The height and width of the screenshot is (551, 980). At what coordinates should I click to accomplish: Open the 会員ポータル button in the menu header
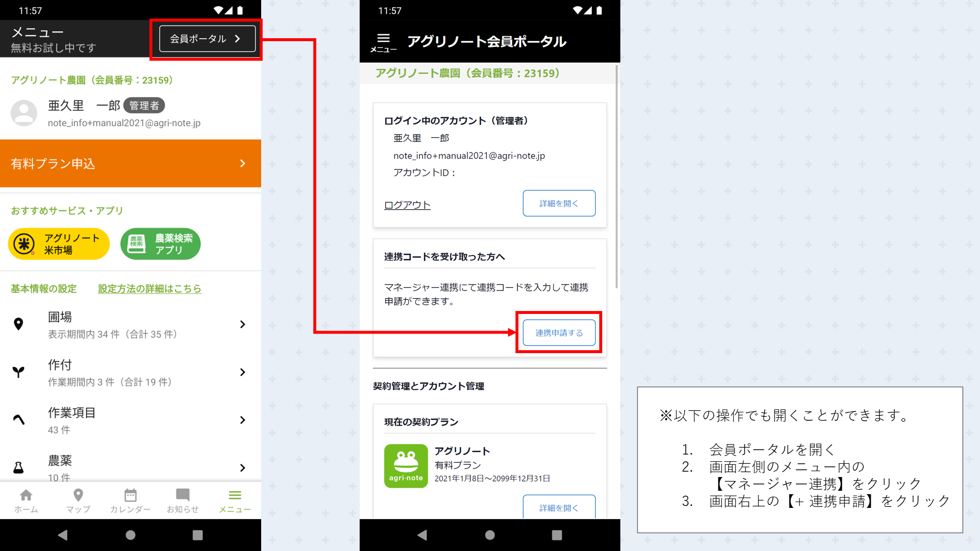207,39
